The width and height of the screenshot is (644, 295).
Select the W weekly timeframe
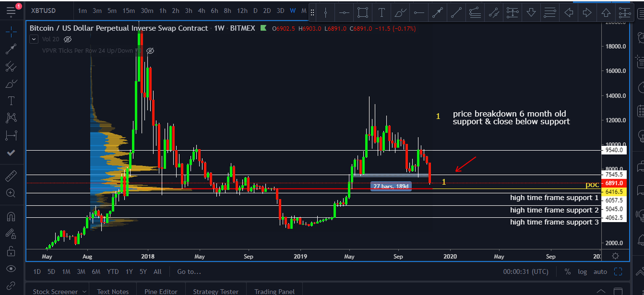(292, 11)
